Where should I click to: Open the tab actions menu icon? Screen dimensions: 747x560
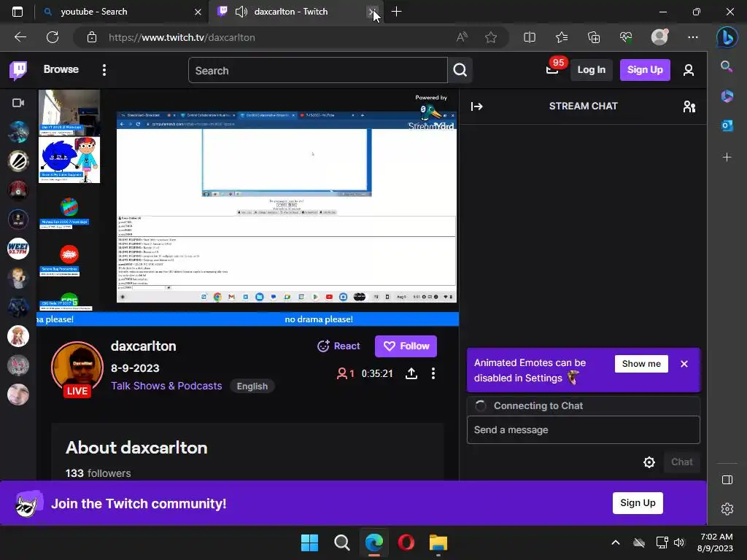(x=18, y=12)
